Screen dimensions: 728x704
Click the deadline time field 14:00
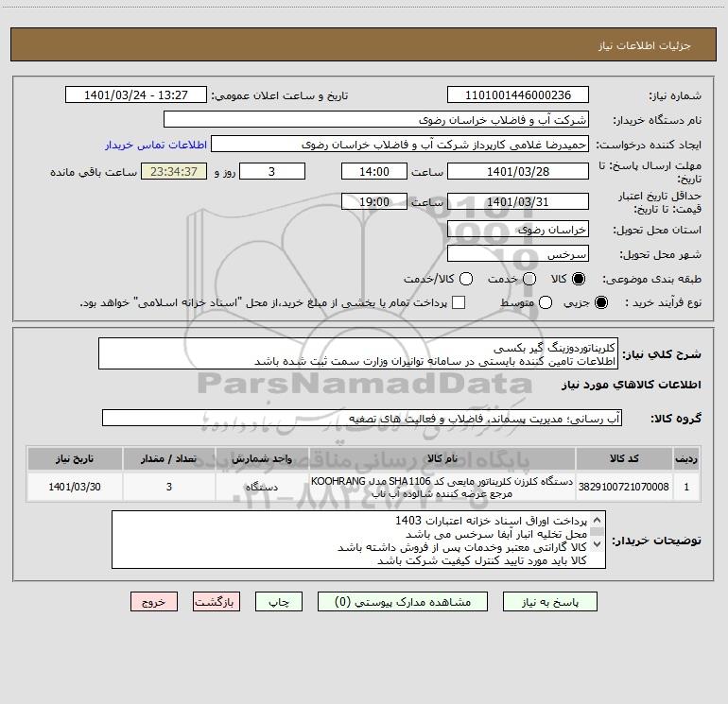pyautogui.click(x=374, y=171)
